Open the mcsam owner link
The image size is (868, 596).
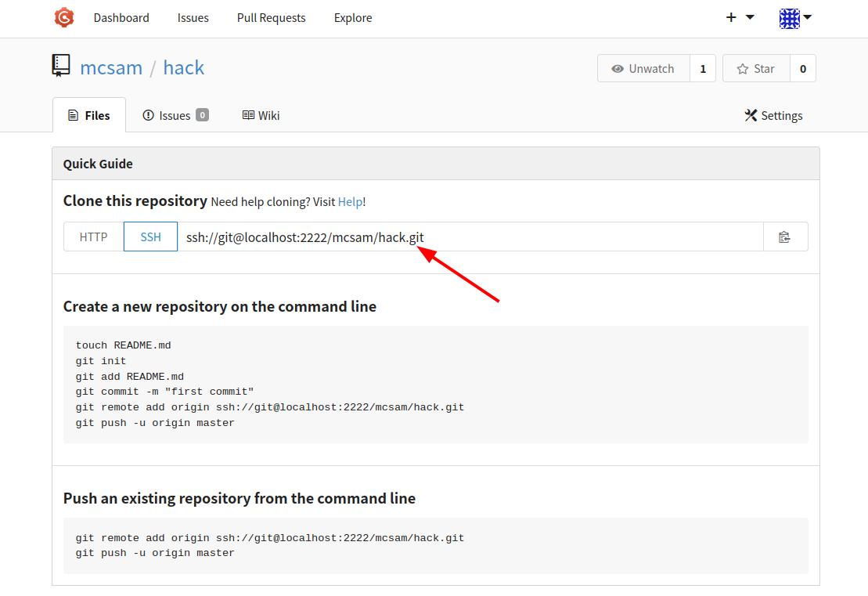tap(111, 67)
